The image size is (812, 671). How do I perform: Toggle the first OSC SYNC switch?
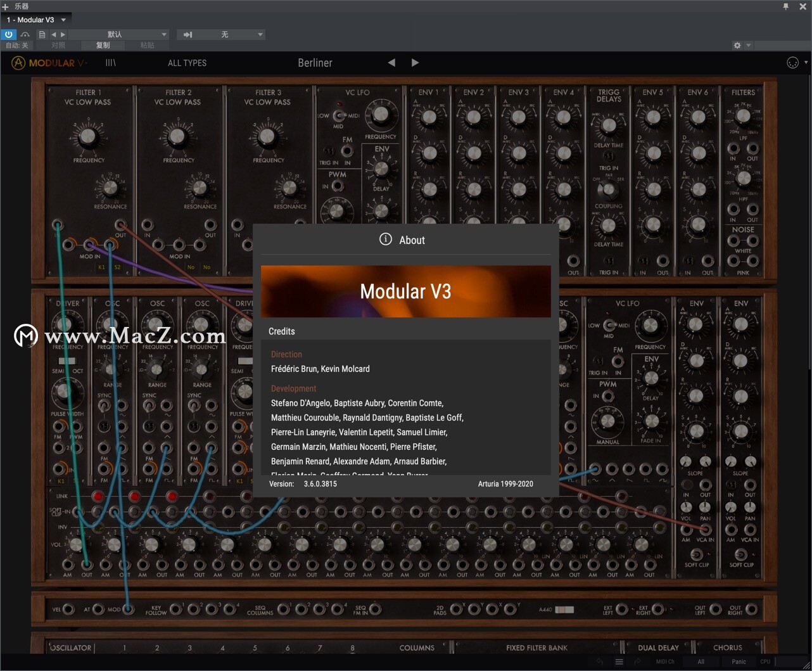click(105, 406)
